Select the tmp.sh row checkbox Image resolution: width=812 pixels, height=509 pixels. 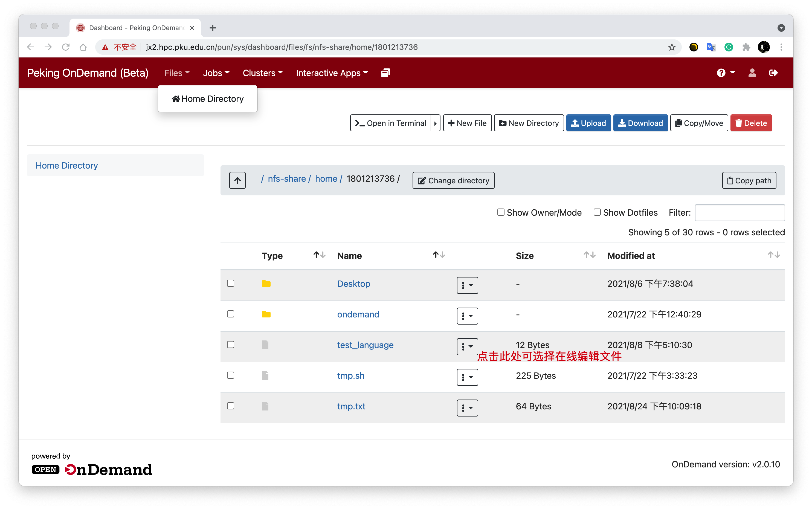231,375
